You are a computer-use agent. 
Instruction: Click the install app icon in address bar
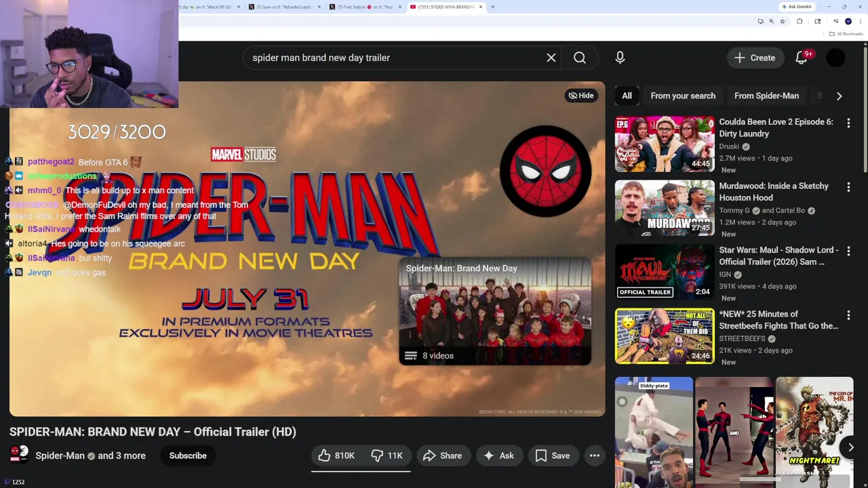click(761, 22)
